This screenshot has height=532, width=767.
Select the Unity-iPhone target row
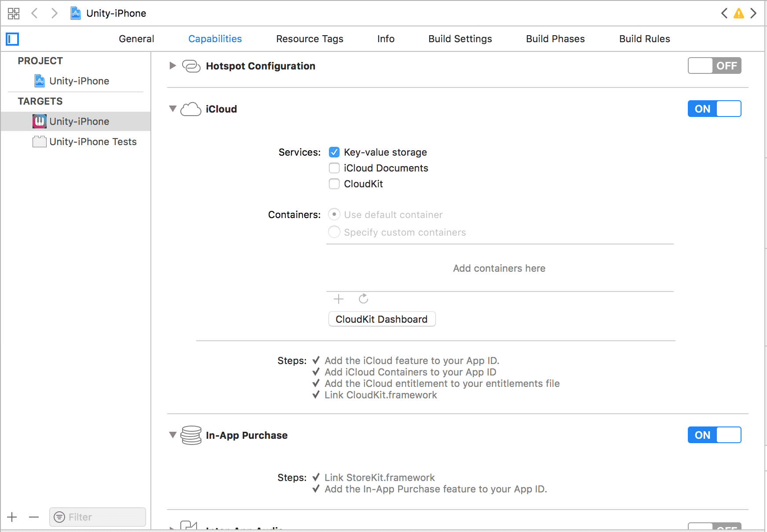tap(76, 121)
